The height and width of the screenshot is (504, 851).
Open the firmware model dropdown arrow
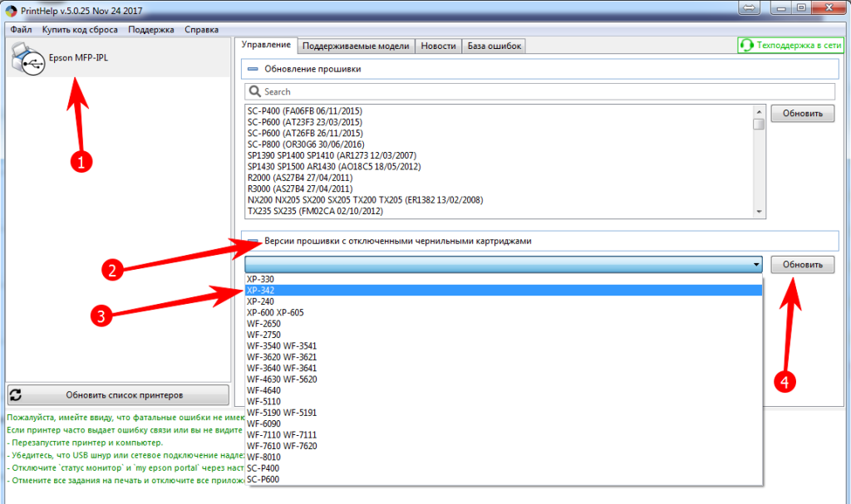pyautogui.click(x=755, y=265)
